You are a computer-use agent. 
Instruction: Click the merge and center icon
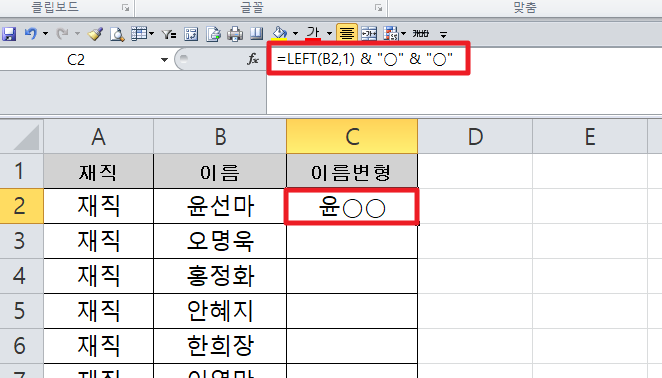click(369, 34)
